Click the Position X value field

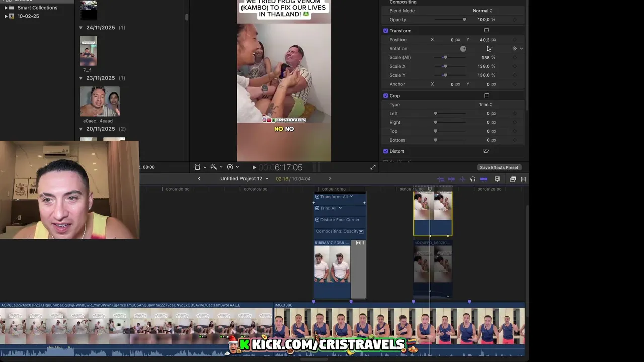452,40
